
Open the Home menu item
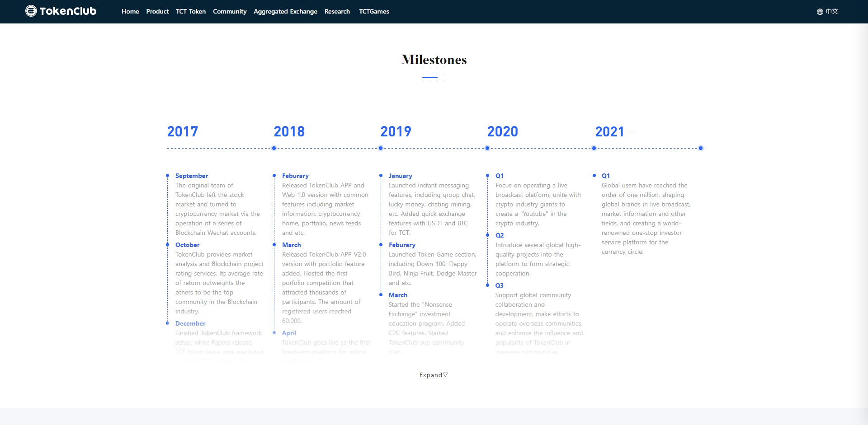click(130, 11)
